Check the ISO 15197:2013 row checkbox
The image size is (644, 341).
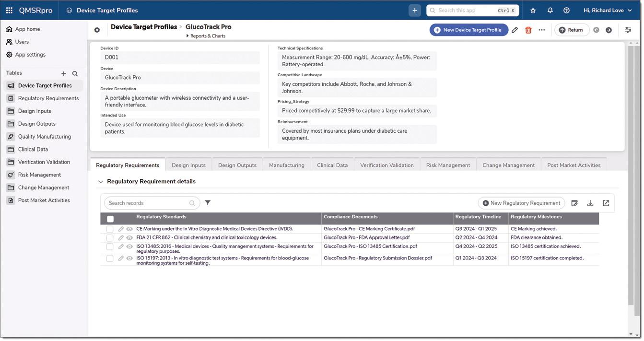110,258
